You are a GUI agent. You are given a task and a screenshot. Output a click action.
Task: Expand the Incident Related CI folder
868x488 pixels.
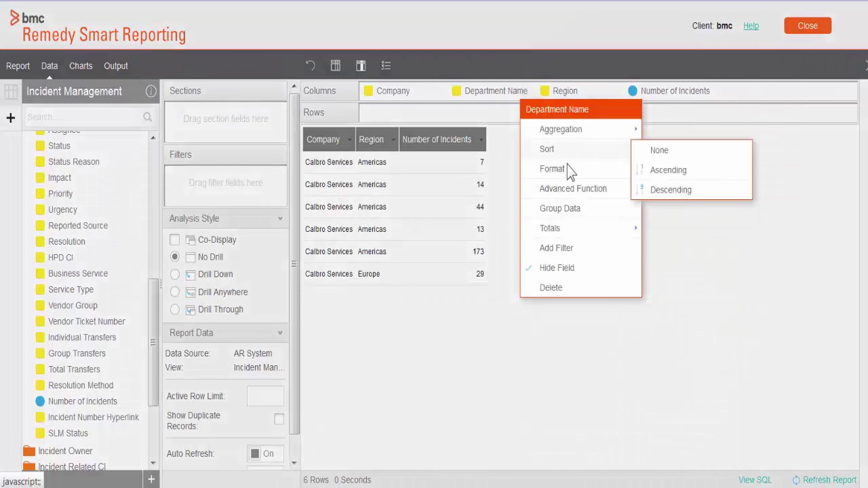[72, 467]
